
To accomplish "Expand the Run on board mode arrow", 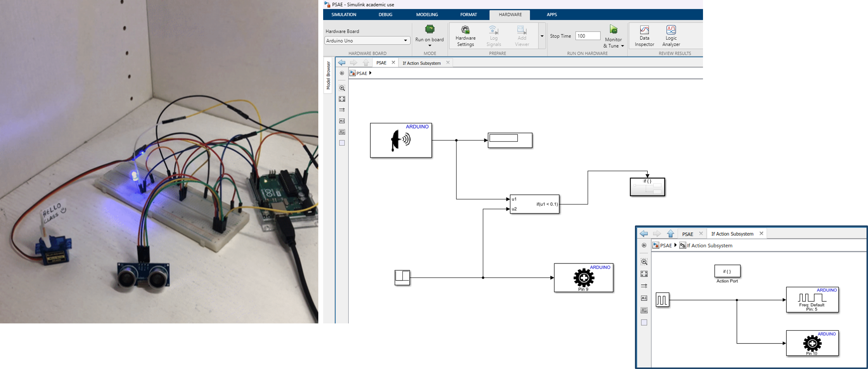I will pyautogui.click(x=430, y=46).
